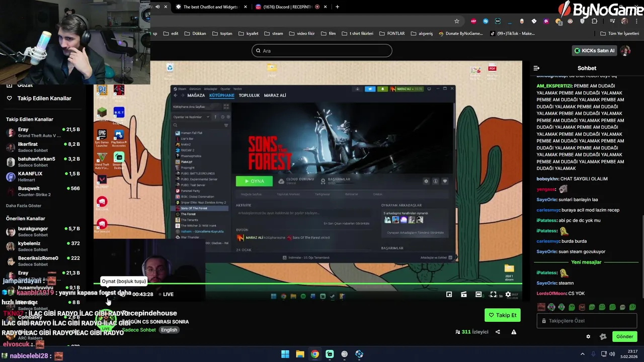Jump to Yeni mesajlar divider in chat
Screen dimensions: 644x362
[x=586, y=262]
